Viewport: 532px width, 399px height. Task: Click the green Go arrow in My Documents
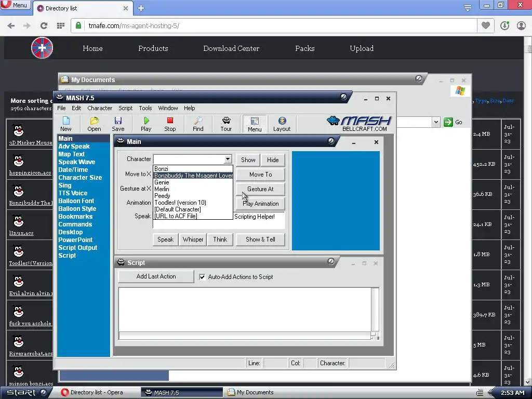(x=448, y=122)
